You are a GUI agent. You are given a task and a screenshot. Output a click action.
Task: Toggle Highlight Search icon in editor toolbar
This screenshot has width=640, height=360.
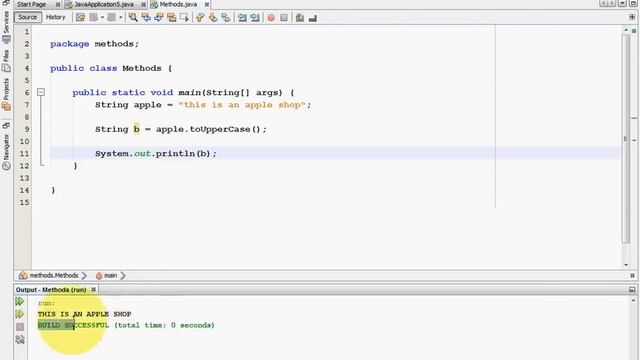point(171,18)
